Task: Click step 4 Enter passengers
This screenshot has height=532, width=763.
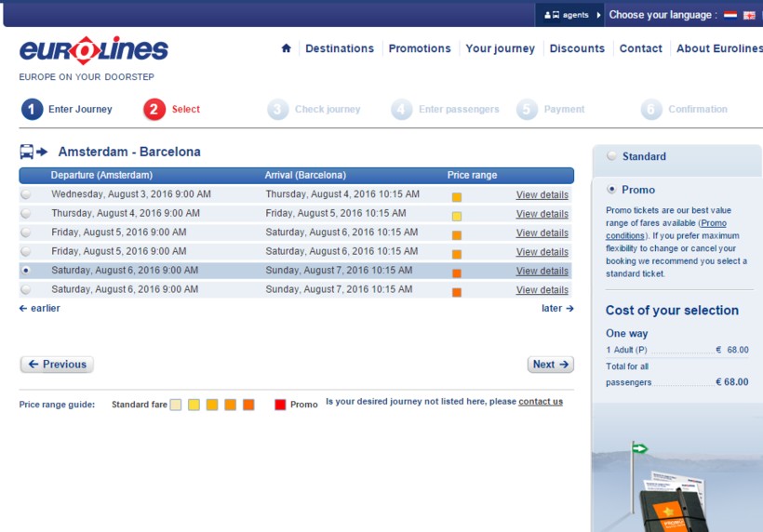Action: (x=445, y=110)
